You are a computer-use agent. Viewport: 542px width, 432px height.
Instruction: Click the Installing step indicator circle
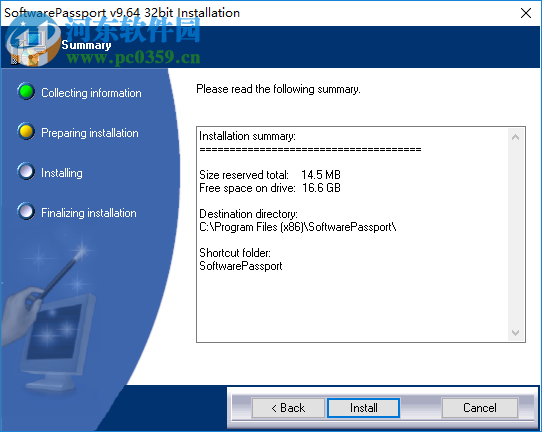[x=26, y=171]
